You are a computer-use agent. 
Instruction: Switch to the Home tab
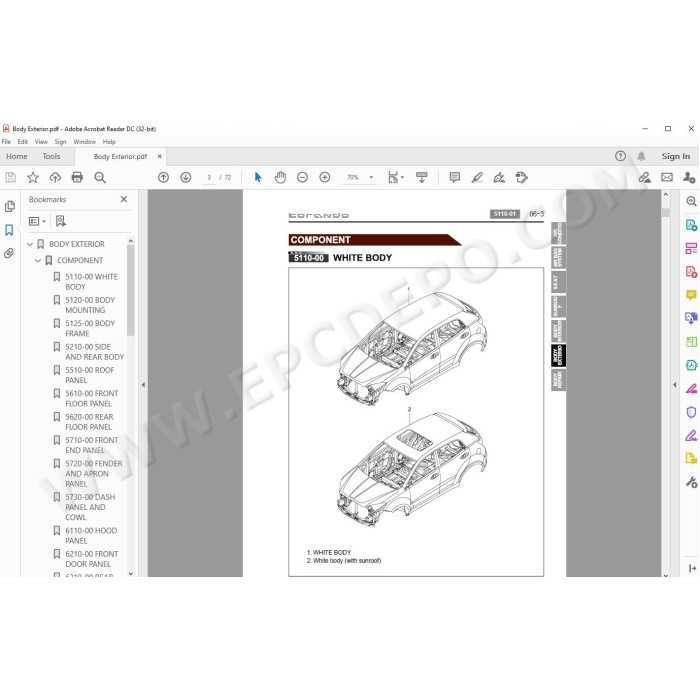(17, 156)
